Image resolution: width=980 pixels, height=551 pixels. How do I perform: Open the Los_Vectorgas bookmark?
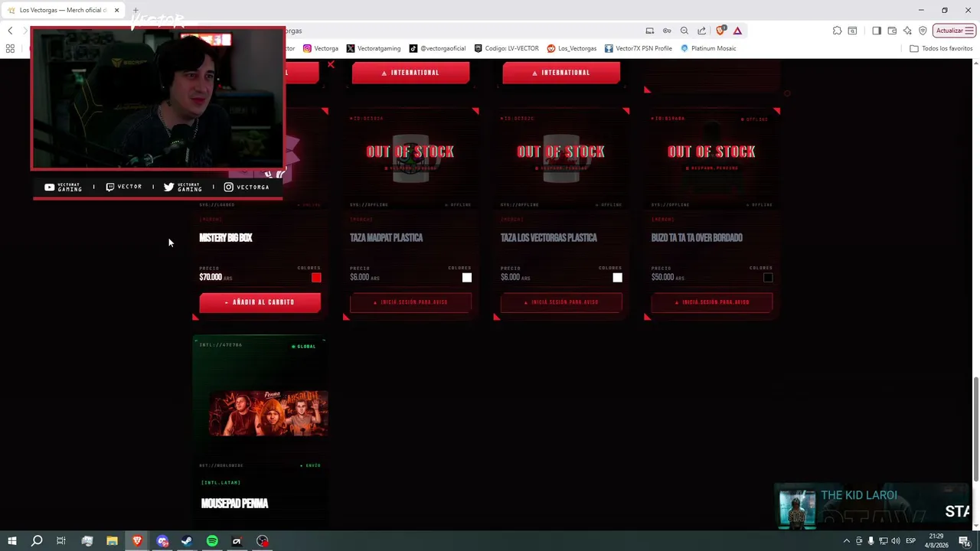(571, 48)
